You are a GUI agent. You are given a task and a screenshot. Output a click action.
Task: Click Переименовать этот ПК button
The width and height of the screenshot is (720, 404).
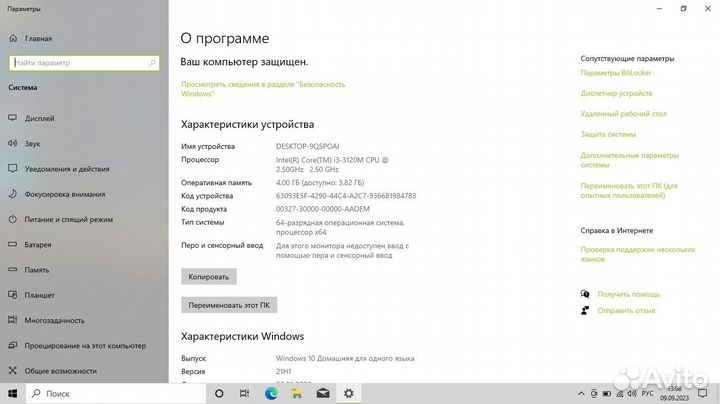[229, 305]
